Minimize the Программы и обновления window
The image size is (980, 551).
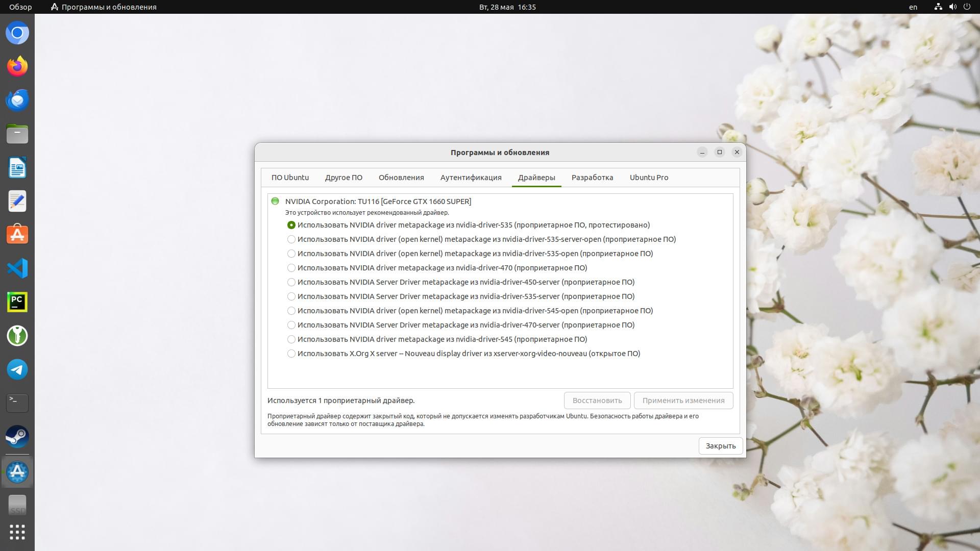(x=702, y=152)
